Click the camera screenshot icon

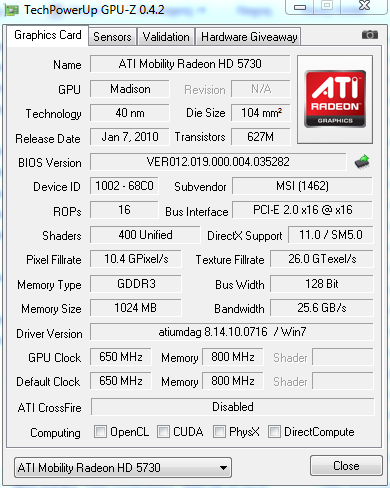pos(370,35)
